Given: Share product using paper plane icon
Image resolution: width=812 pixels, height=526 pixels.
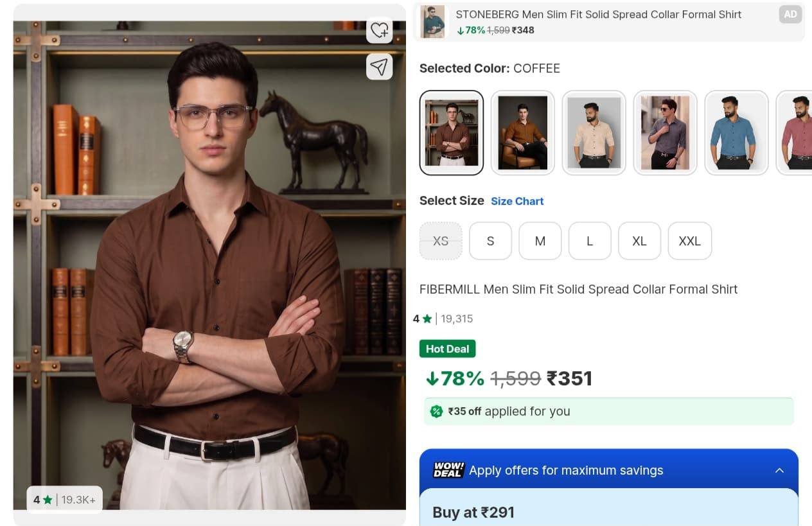Looking at the screenshot, I should (379, 66).
